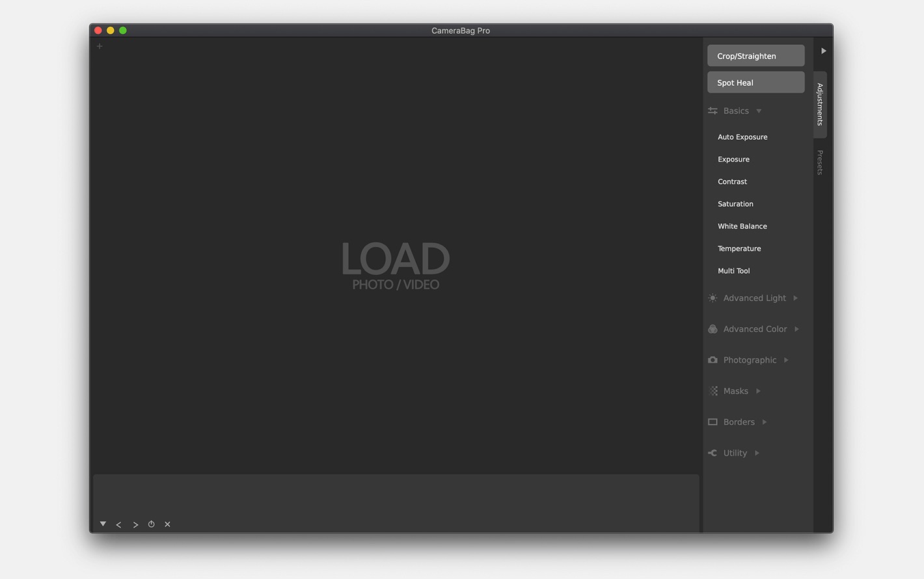Click the power icon in bottom tray
Image resolution: width=924 pixels, height=579 pixels.
coord(152,524)
